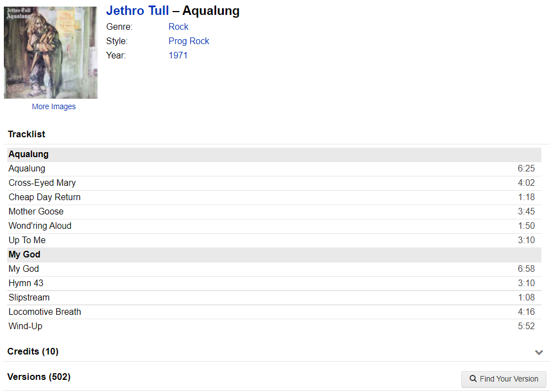554x392 pixels.
Task: Click the More Images link
Action: (x=53, y=106)
